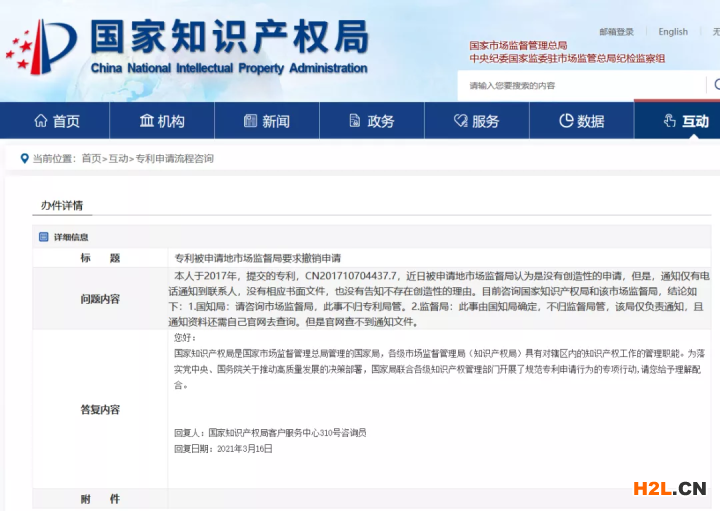Click 专利申请流程咨询 in the breadcrumb

[174, 158]
